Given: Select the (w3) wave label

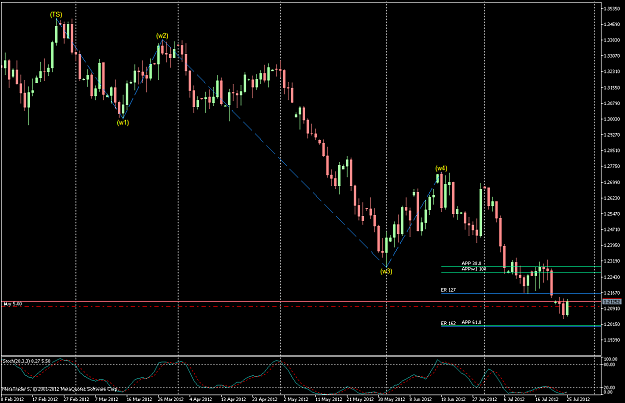Looking at the screenshot, I should click(x=386, y=271).
